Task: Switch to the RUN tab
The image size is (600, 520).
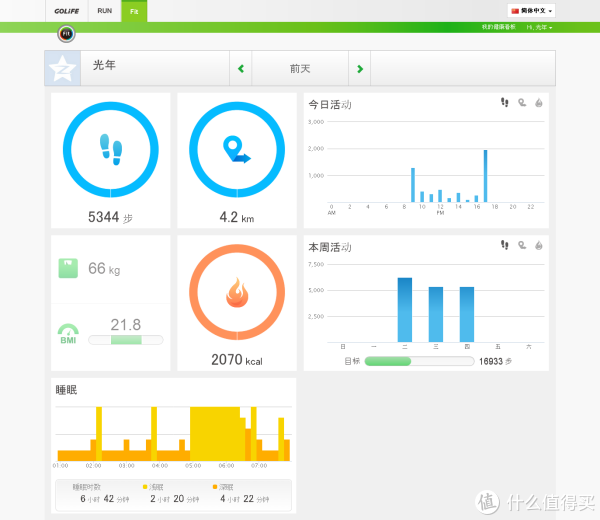Action: click(x=104, y=11)
